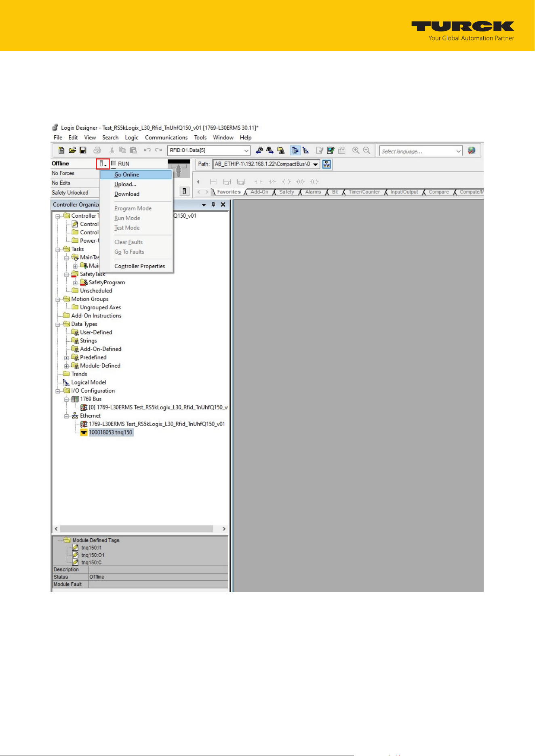Open the RSWho network browse icon
The image size is (535, 756).
pyautogui.click(x=327, y=164)
